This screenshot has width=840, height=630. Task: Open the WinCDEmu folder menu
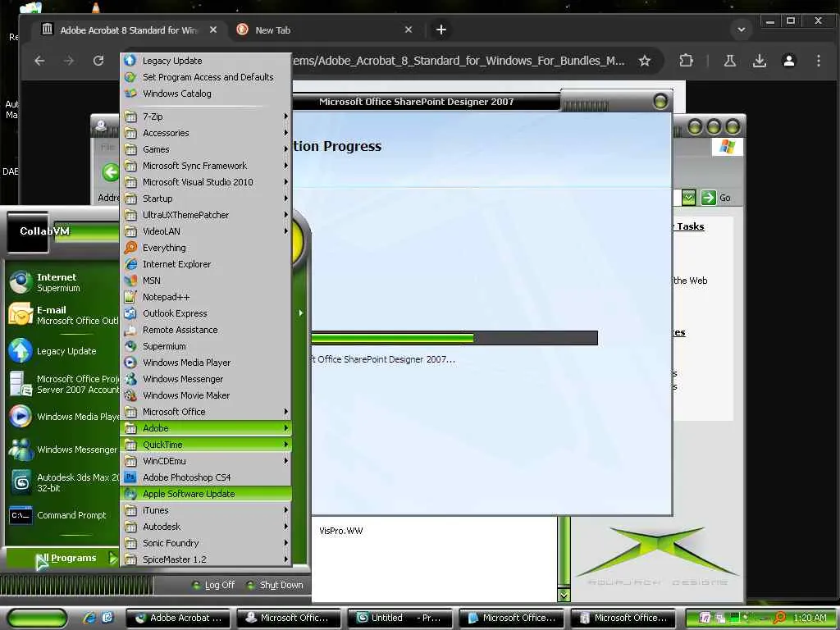tap(206, 461)
